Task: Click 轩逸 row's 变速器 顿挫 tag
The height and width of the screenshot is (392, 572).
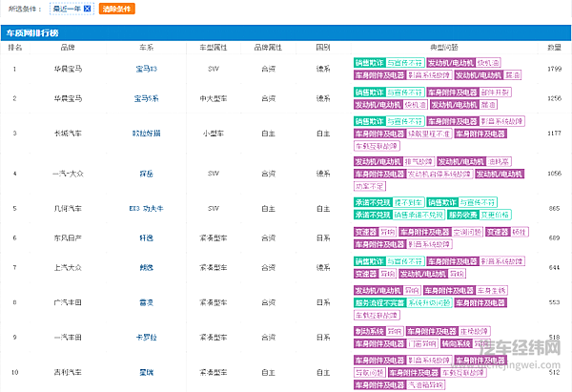Action: coord(507,232)
